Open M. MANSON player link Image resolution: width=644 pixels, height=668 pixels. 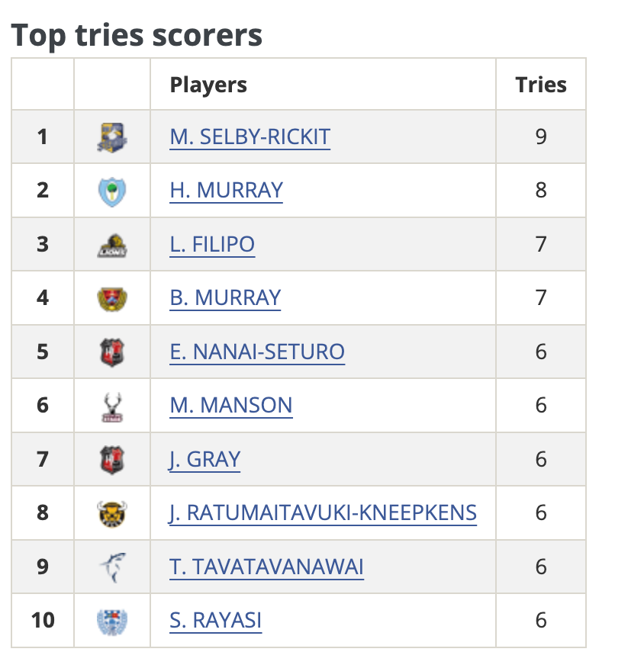tap(231, 406)
